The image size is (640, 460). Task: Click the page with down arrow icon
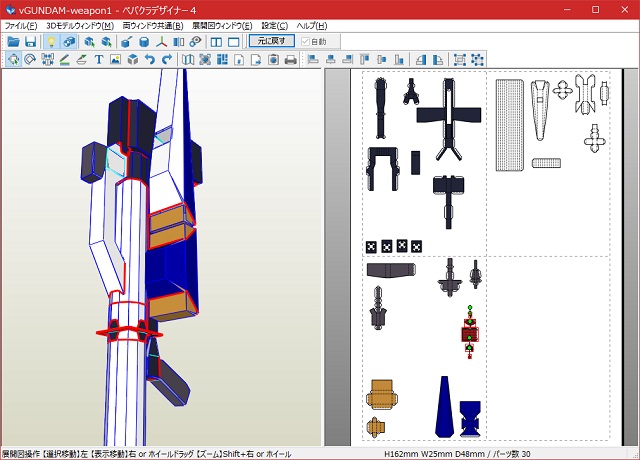(239, 60)
